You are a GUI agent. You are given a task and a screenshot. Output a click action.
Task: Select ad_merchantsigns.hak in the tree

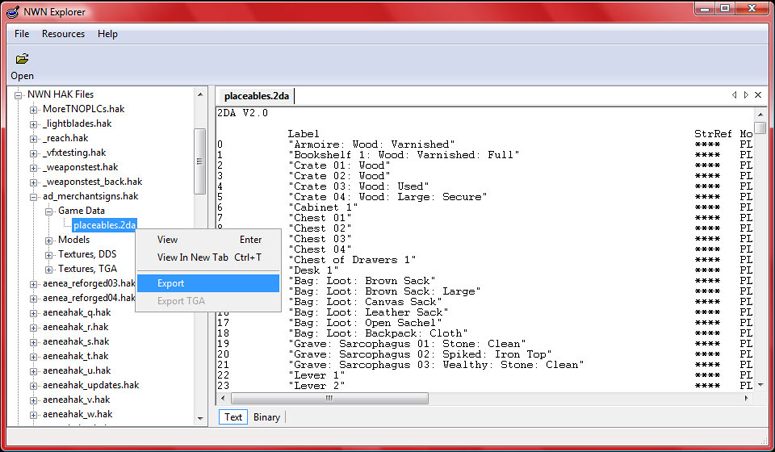[x=90, y=196]
